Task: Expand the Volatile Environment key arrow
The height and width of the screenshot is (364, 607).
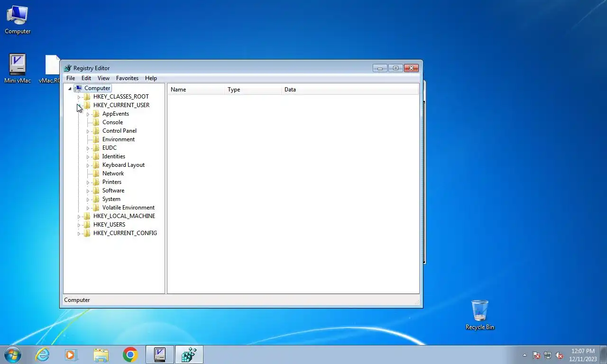Action: tap(88, 208)
